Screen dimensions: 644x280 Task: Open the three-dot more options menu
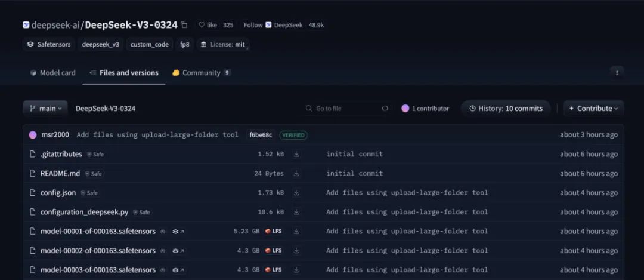coord(617,73)
